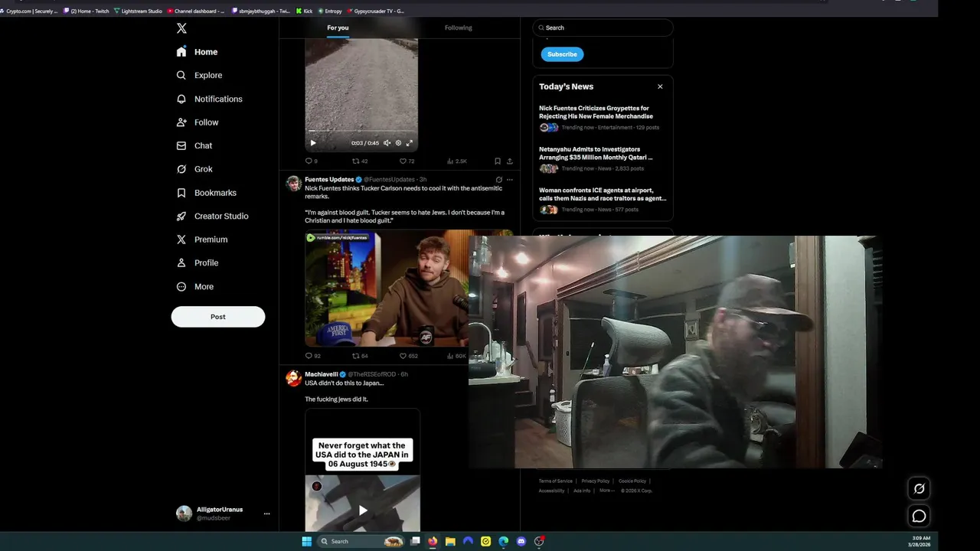Open Discord from the taskbar
Image resolution: width=980 pixels, height=551 pixels.
pos(521,541)
